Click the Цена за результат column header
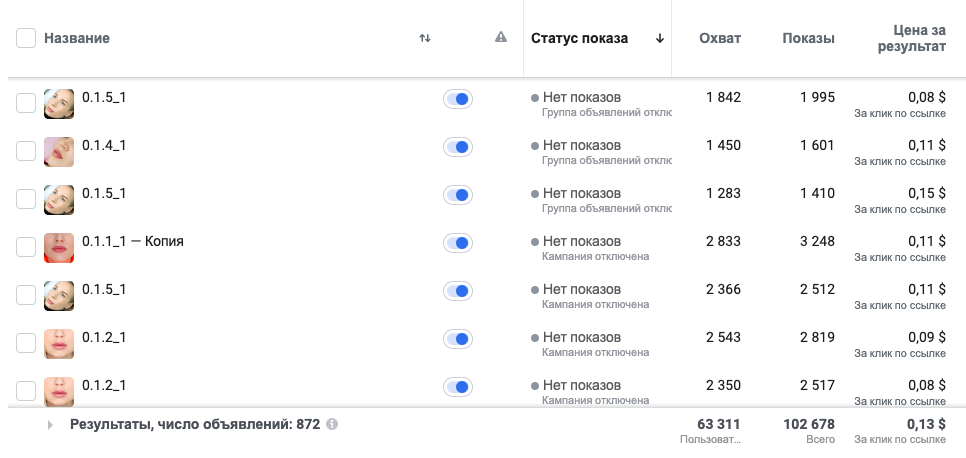 click(x=912, y=38)
